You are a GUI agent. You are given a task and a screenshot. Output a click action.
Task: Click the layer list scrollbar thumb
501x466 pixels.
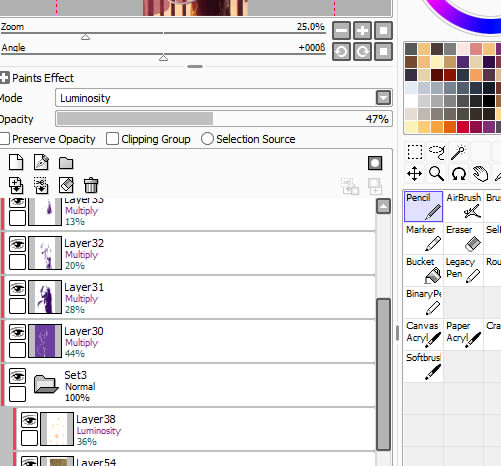[383, 374]
